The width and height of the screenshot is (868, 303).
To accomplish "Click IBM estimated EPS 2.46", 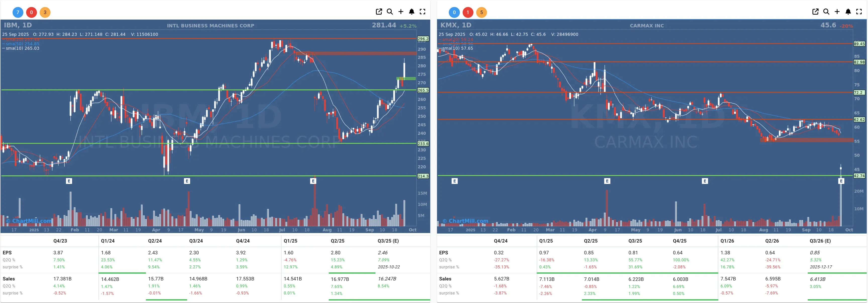I will tap(383, 253).
